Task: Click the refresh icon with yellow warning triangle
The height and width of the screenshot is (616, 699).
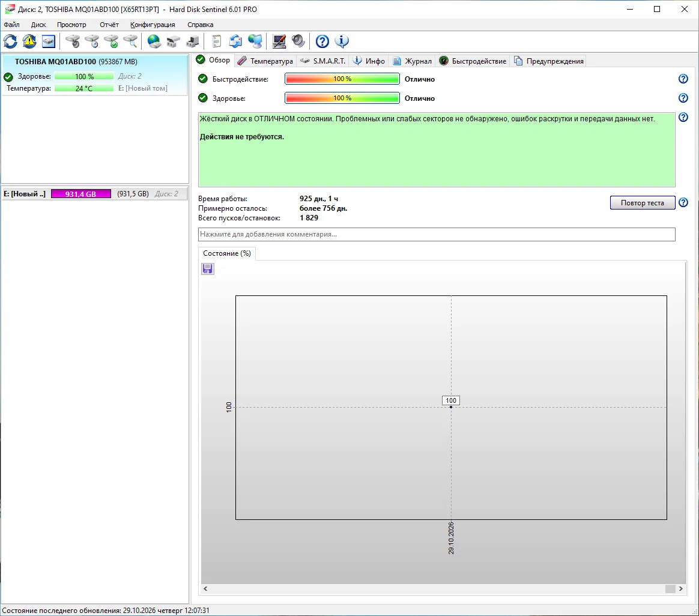Action: pyautogui.click(x=29, y=41)
